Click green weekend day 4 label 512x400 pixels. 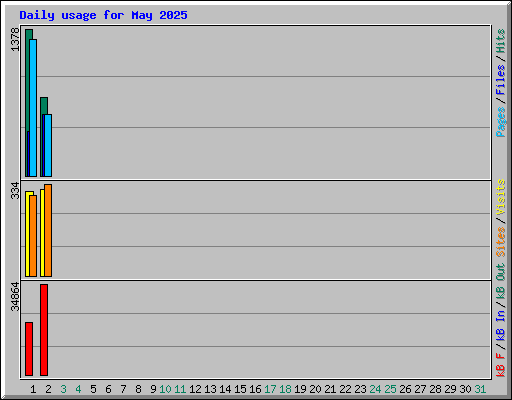click(x=78, y=389)
